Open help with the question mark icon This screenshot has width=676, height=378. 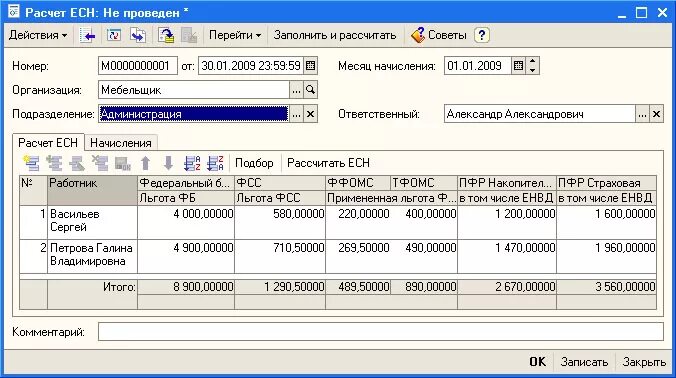click(x=482, y=35)
